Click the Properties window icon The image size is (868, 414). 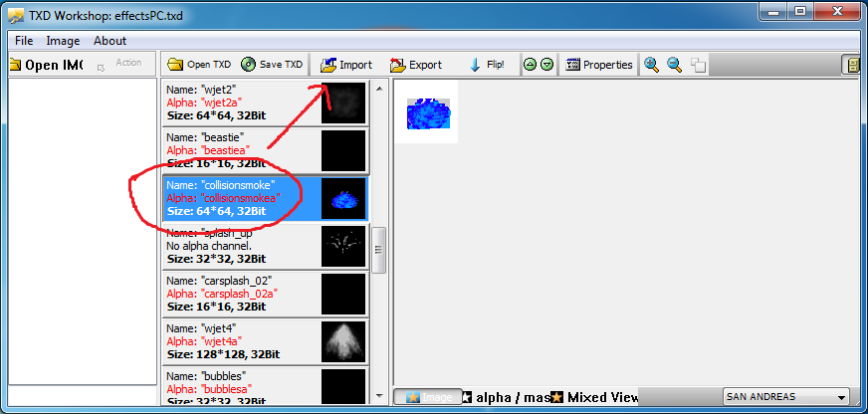(573, 65)
